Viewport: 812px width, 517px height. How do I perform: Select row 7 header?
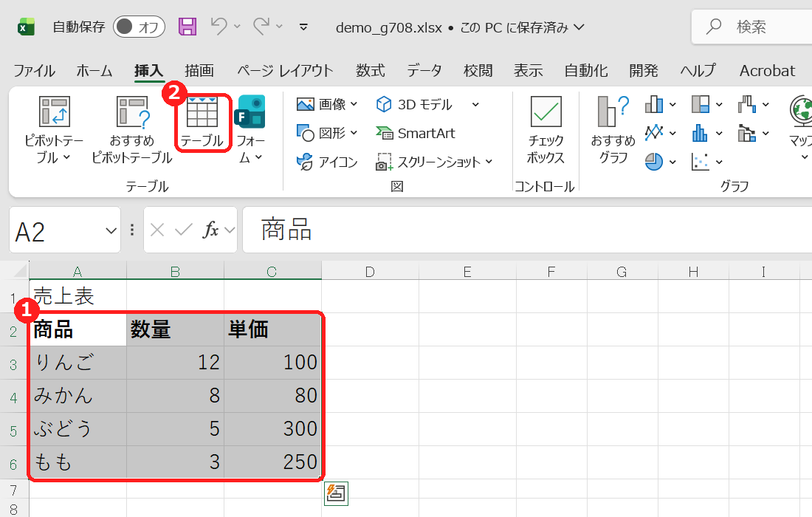[14, 490]
